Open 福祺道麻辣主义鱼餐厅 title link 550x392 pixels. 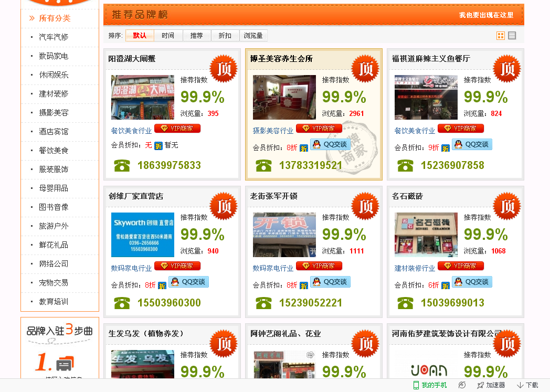(x=431, y=59)
